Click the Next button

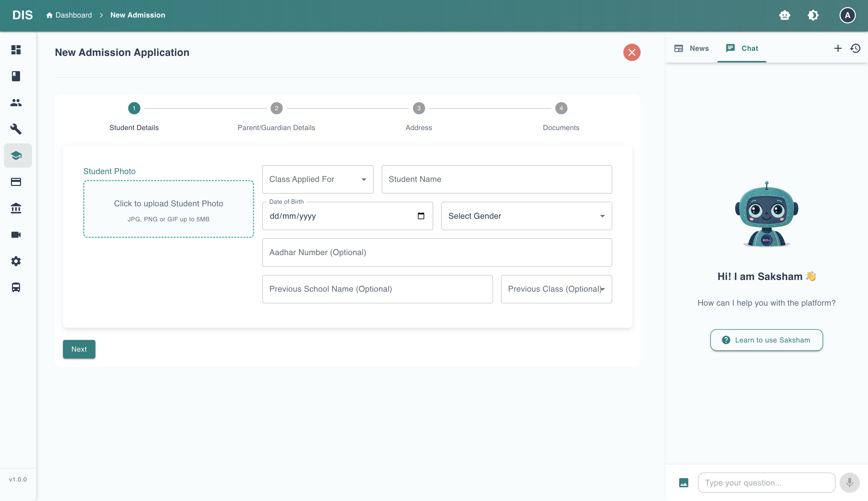(x=79, y=349)
